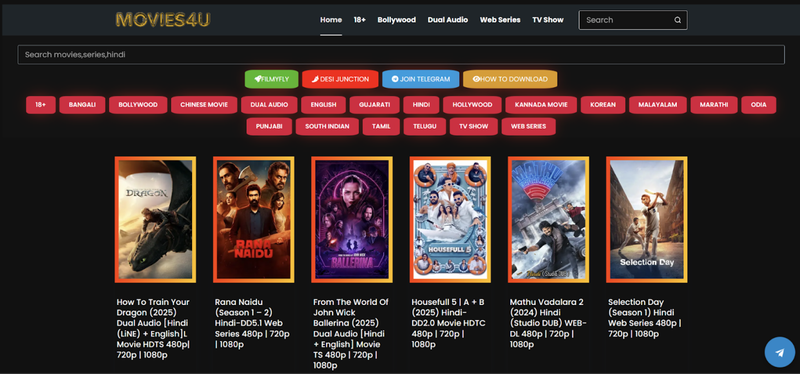Open the Ballerina poster
Viewport: 800px width, 374px height.
coord(352,219)
